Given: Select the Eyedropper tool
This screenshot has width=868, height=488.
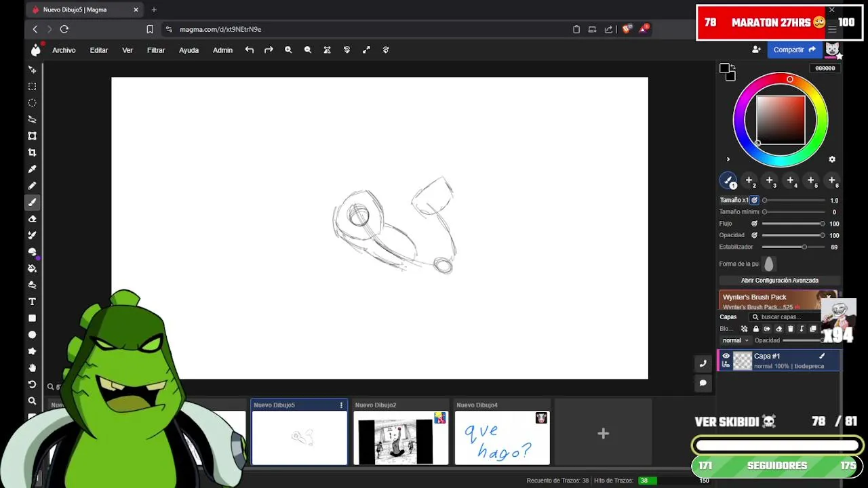Looking at the screenshot, I should coord(32,169).
